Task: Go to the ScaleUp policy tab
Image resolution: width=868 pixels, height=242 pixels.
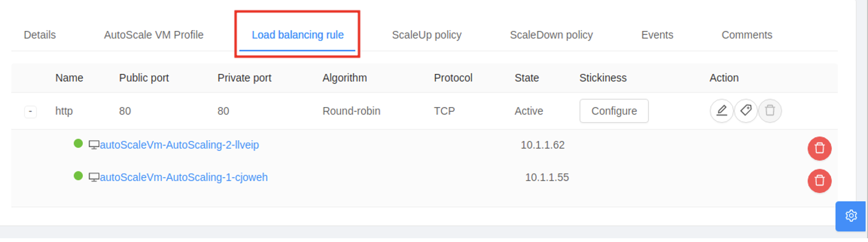Action: click(x=427, y=35)
